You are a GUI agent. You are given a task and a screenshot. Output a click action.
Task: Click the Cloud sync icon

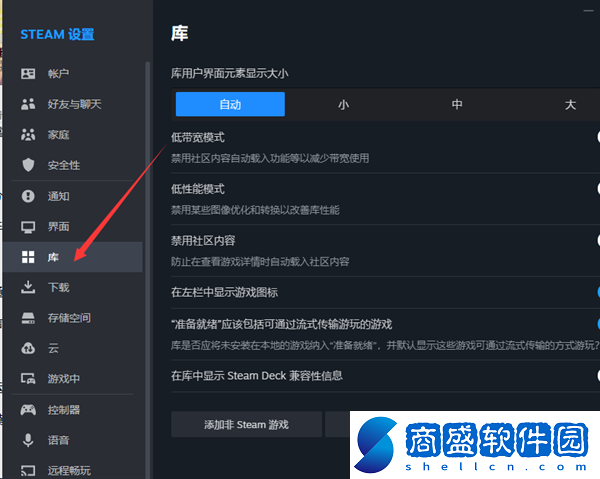click(28, 349)
